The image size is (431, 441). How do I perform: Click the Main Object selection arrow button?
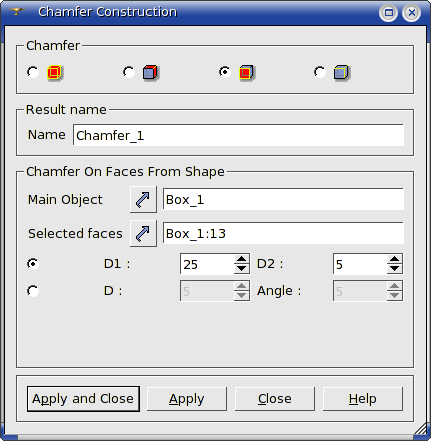coord(143,199)
